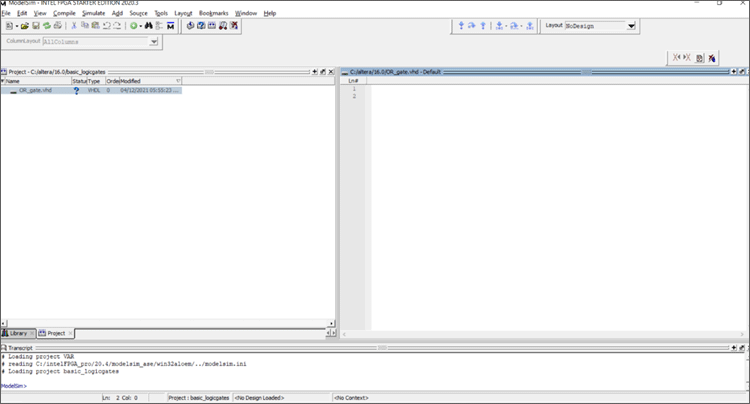Click the Collapse All tree icon
This screenshot has height=404, width=750.
tap(159, 26)
